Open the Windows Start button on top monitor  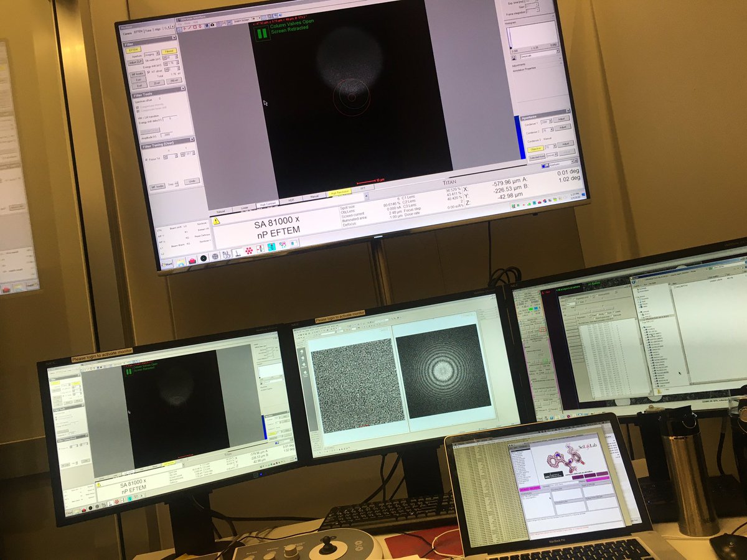coord(167,264)
